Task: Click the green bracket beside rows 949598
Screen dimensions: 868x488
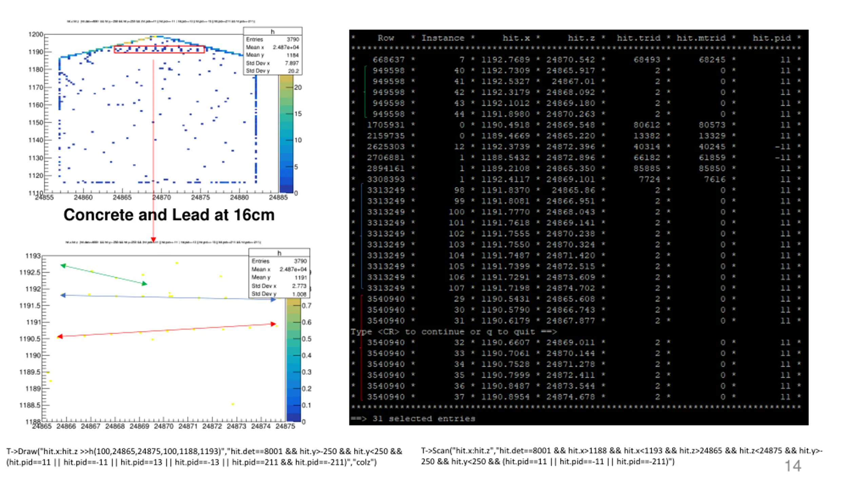Action: 365,92
